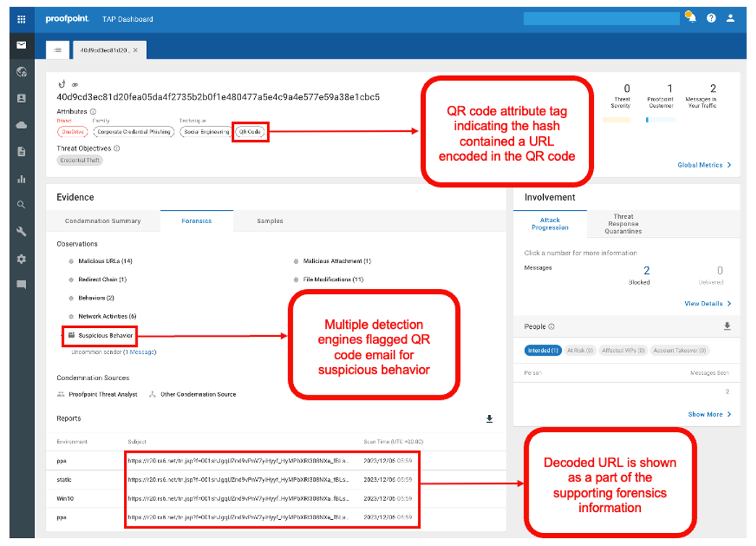Click the Social Engineering tag
The height and width of the screenshot is (546, 756).
click(206, 132)
